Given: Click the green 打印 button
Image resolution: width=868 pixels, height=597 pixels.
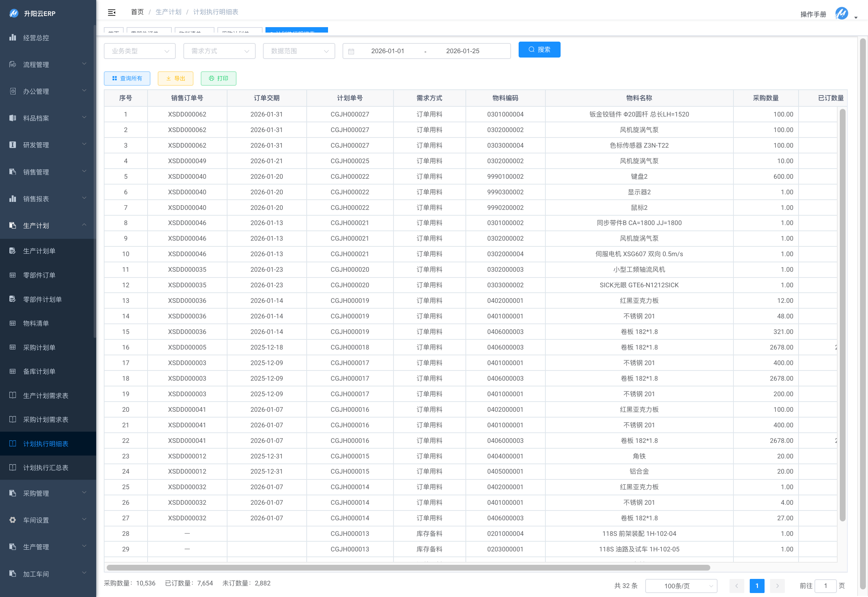Looking at the screenshot, I should 218,78.
